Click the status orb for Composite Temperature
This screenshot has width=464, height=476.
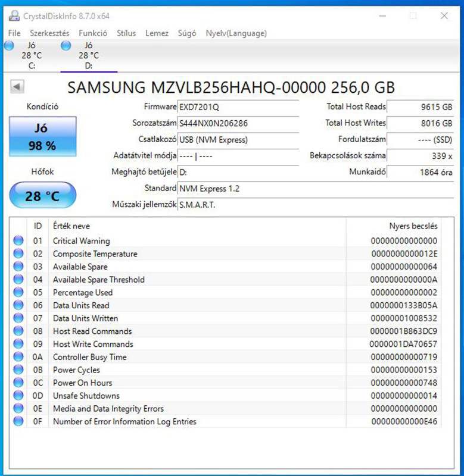click(18, 253)
